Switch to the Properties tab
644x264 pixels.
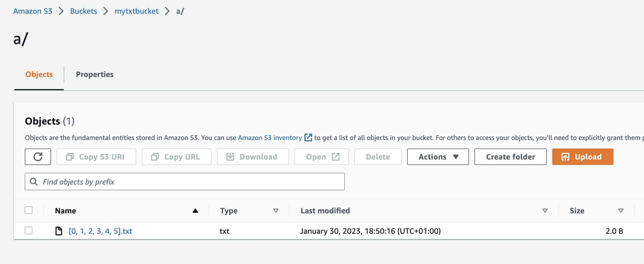pyautogui.click(x=95, y=74)
